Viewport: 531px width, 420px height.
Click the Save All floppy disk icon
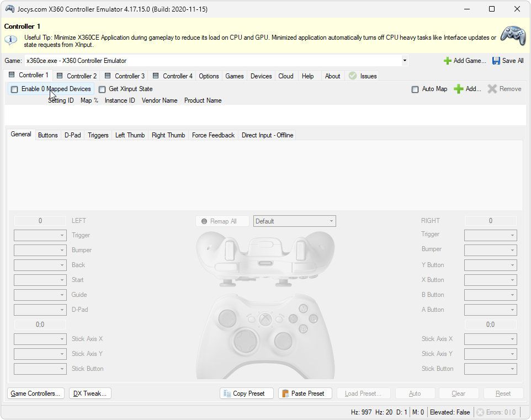click(x=496, y=61)
